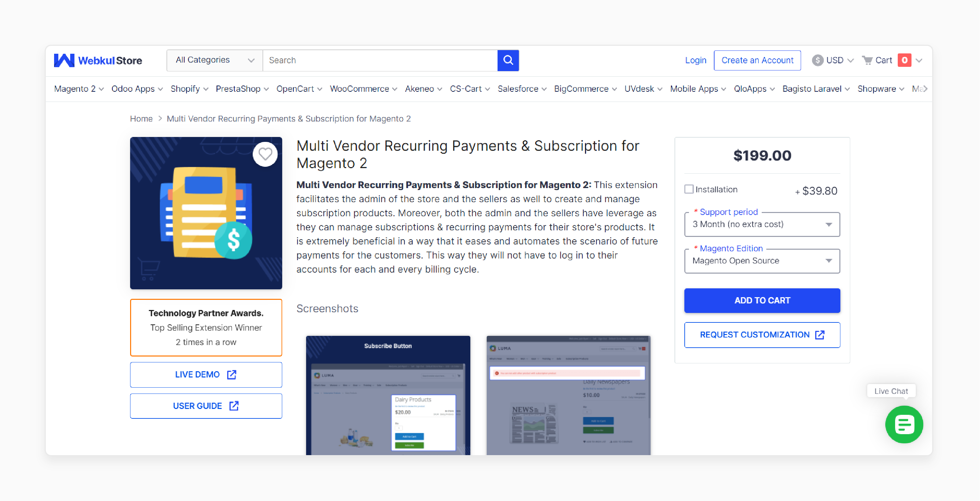The height and width of the screenshot is (501, 980).
Task: Click the Webkul Store logo
Action: [98, 60]
